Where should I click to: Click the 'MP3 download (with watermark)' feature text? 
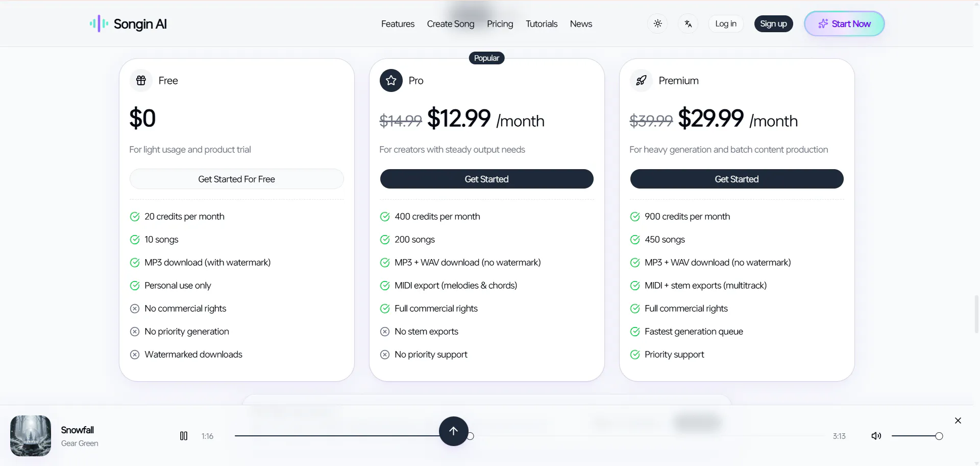208,263
